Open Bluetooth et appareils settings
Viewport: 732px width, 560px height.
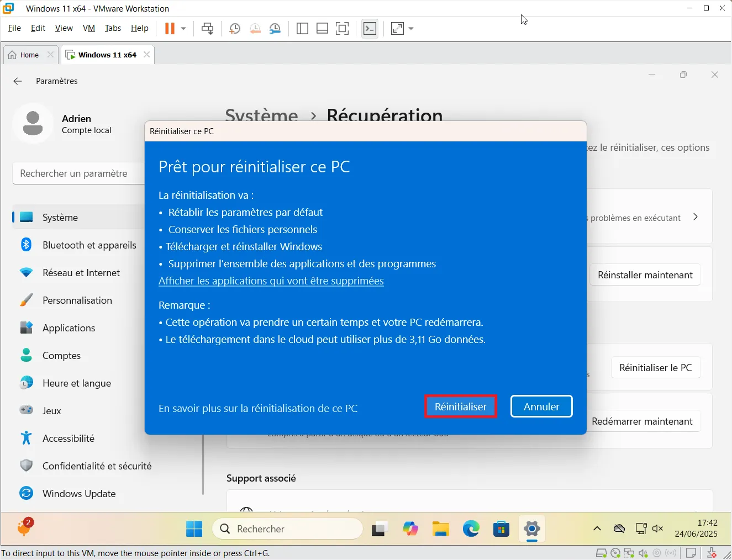pyautogui.click(x=78, y=245)
